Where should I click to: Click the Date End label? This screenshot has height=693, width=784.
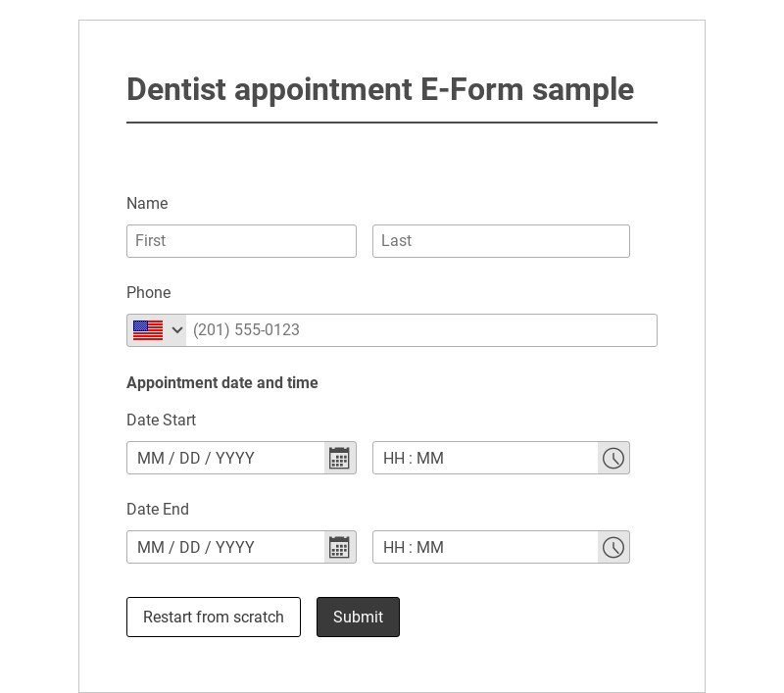tap(158, 509)
